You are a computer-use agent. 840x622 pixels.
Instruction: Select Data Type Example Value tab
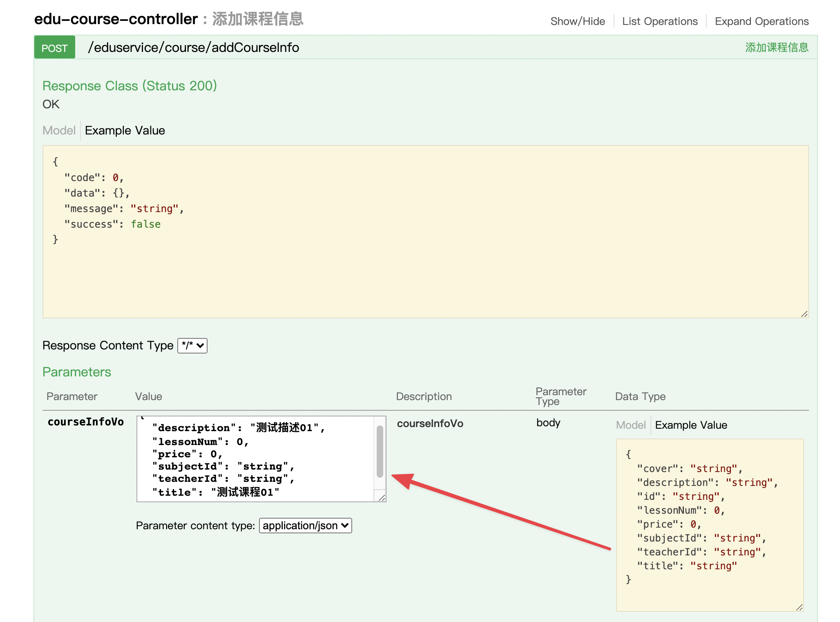(x=691, y=425)
